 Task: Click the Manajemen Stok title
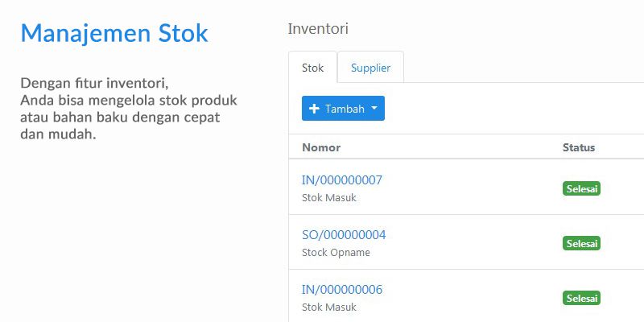tap(114, 33)
